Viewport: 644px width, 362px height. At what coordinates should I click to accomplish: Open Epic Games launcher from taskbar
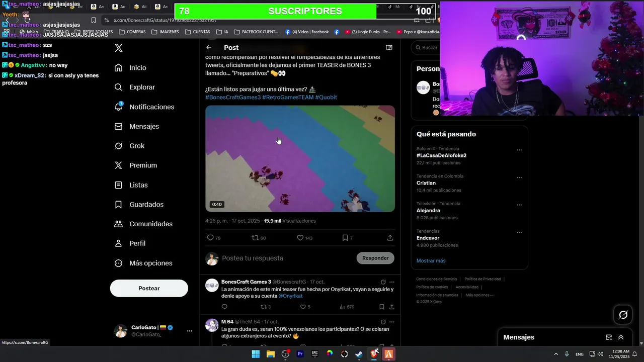coord(315,354)
